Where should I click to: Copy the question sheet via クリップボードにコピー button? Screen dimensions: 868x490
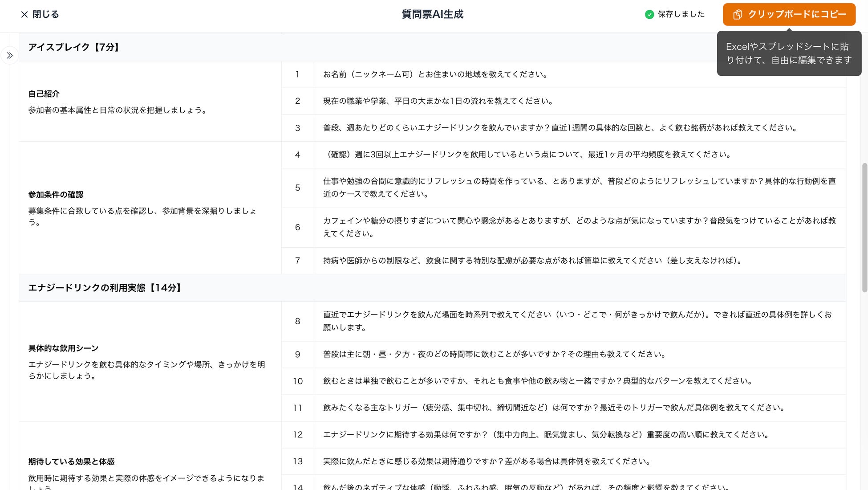click(796, 14)
